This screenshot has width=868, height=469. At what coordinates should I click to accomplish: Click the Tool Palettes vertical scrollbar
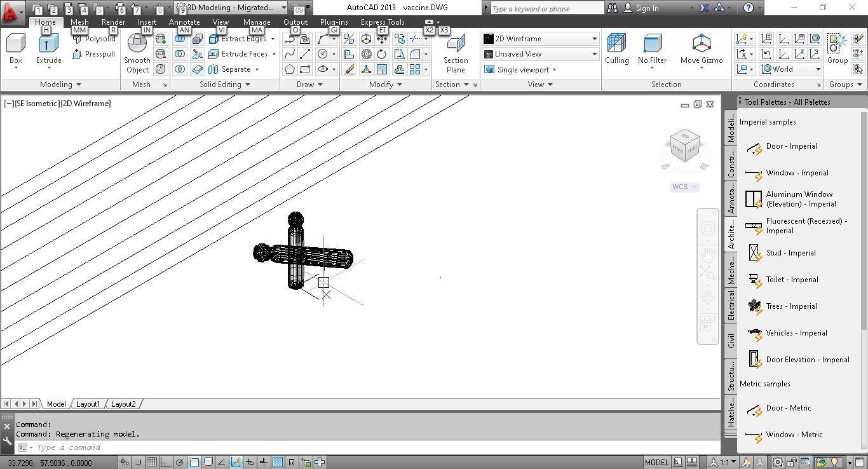tap(864, 219)
